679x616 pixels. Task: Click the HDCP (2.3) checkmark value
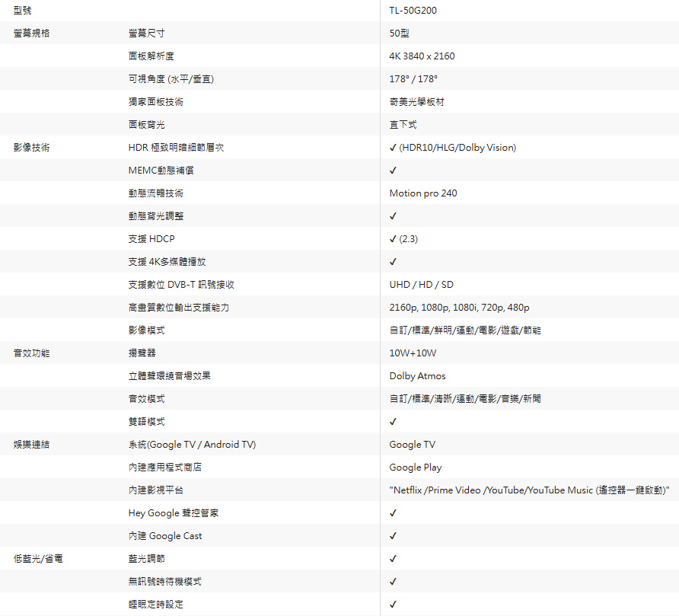click(403, 239)
